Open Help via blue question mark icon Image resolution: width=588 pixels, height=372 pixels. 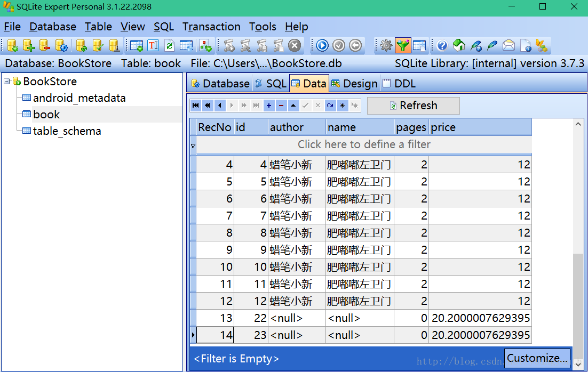(x=442, y=46)
